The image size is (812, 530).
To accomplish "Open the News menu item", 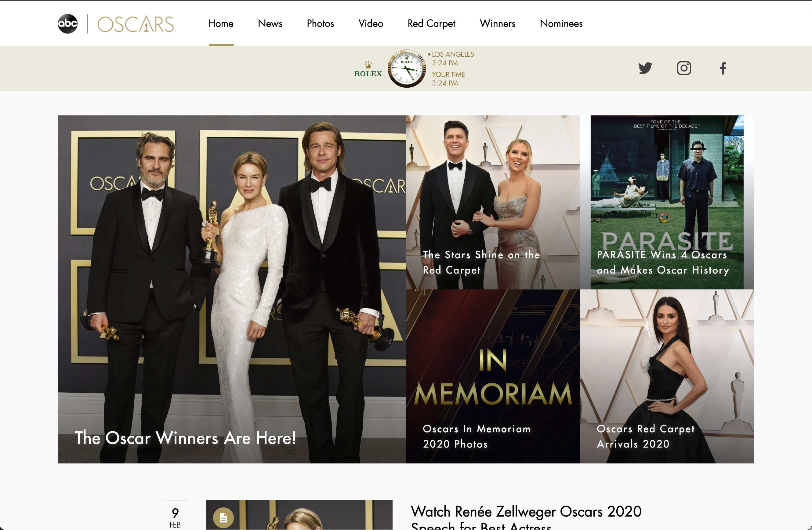I will click(270, 23).
